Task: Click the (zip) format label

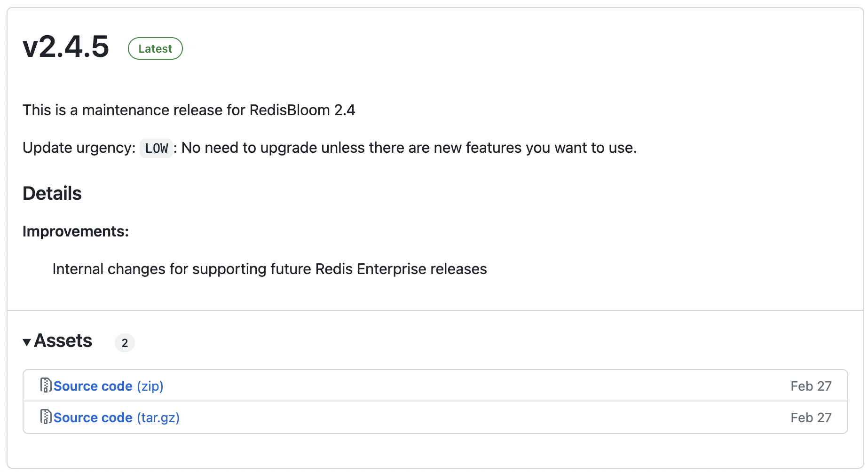Action: [150, 386]
